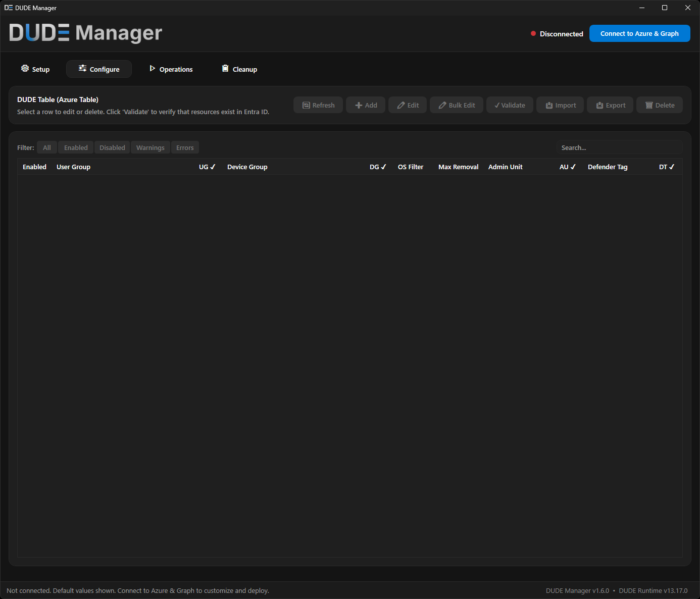Toggle the All filter
This screenshot has width=700, height=599.
click(46, 147)
